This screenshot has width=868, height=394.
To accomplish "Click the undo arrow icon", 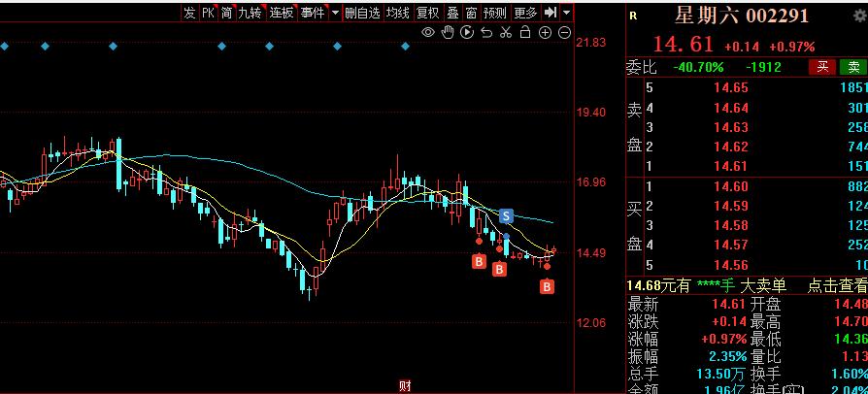I will pyautogui.click(x=486, y=33).
